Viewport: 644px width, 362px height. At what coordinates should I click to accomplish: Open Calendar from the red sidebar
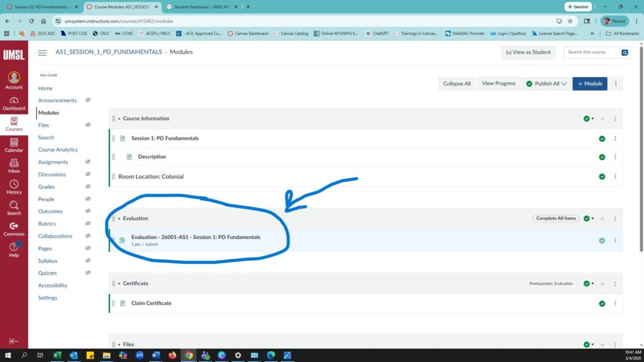pos(14,145)
